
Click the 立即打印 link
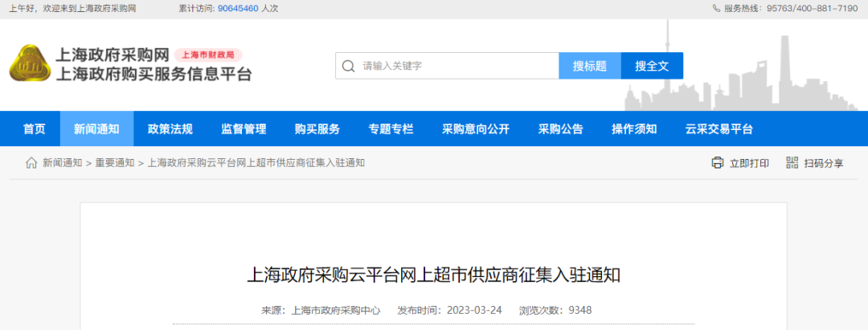750,164
